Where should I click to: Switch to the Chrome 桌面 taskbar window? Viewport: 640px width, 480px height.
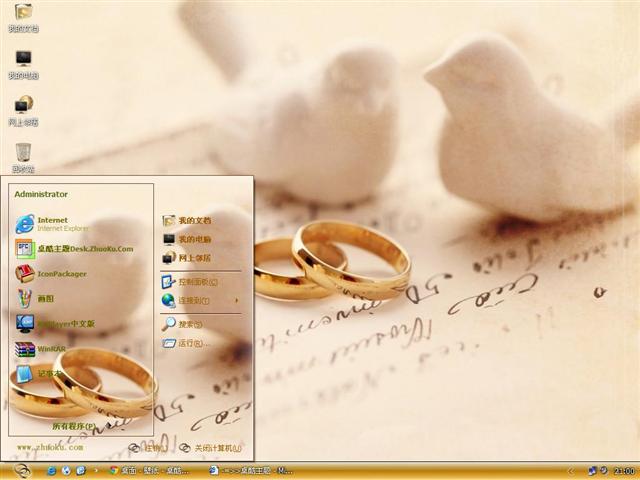pyautogui.click(x=149, y=471)
